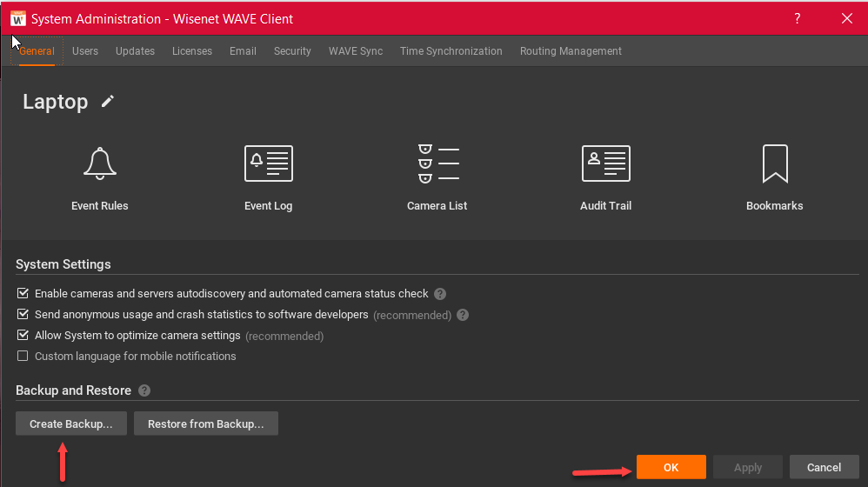
Task: Open the Email tab
Action: [x=243, y=51]
